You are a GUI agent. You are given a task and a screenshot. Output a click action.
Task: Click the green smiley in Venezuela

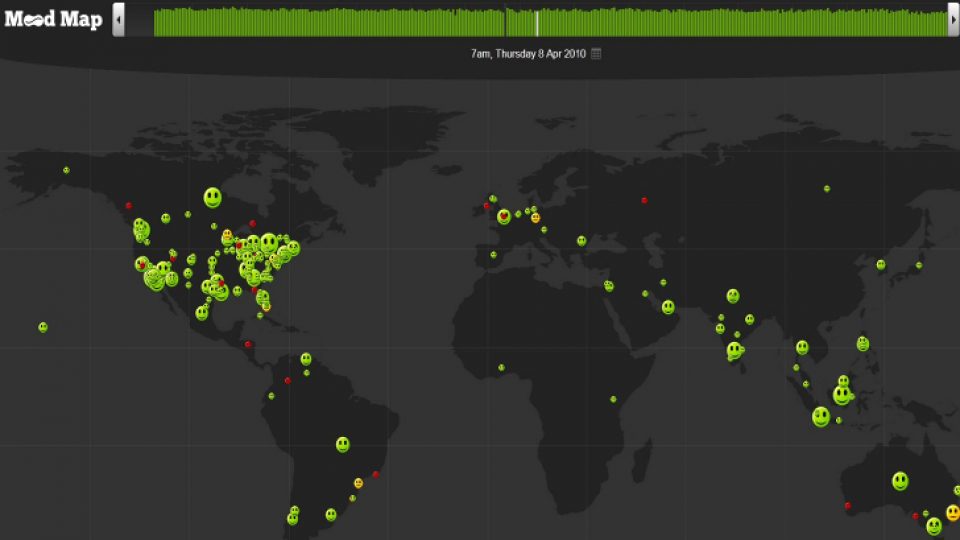coord(306,359)
